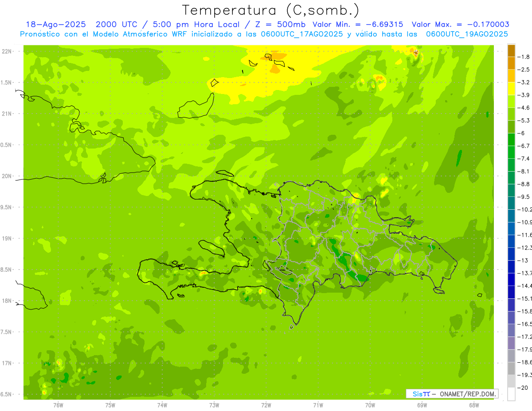
Task: Click the dark orange swatch above -1.8
Action: click(x=511, y=51)
